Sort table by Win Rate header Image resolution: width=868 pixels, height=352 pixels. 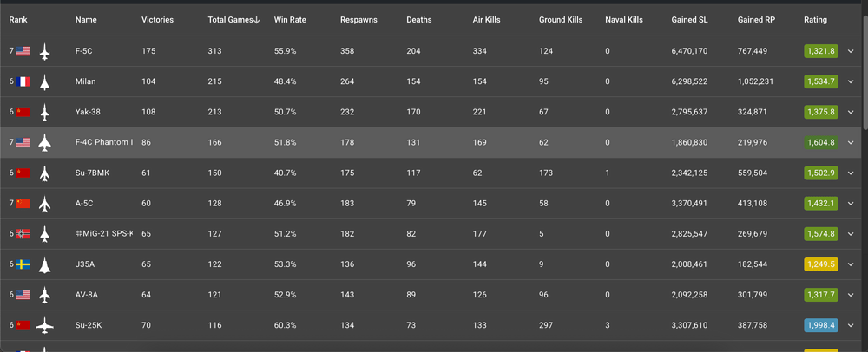click(x=290, y=20)
